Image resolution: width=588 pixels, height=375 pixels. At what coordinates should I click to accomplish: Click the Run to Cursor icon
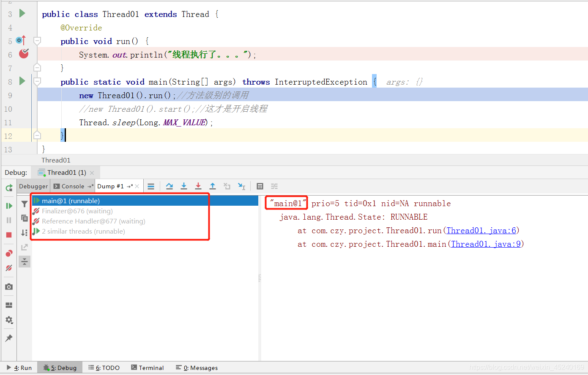point(241,186)
